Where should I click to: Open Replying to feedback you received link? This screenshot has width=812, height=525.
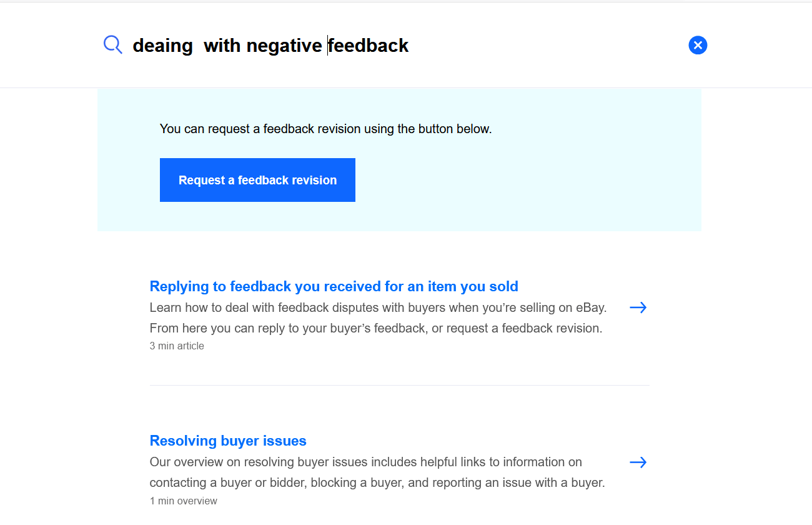pyautogui.click(x=334, y=286)
